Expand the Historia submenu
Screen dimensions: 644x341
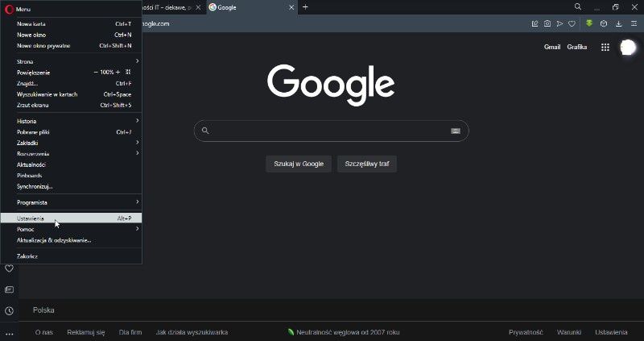pos(71,121)
